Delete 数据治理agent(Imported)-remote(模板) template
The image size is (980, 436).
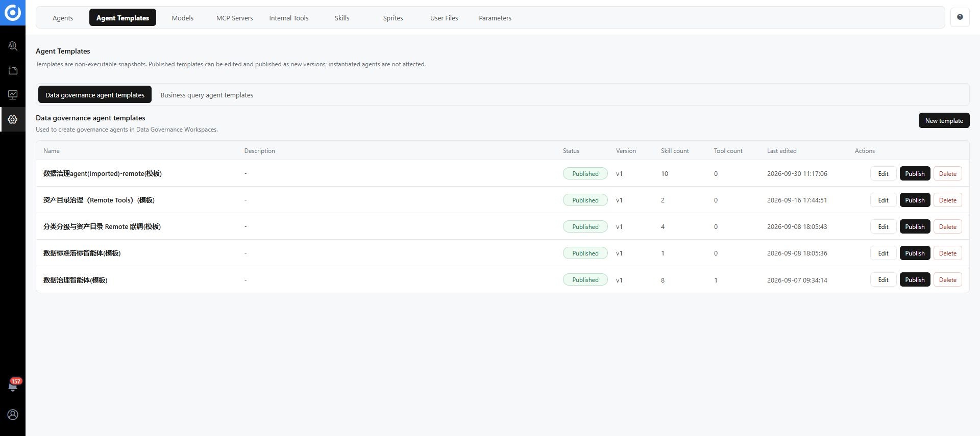947,173
